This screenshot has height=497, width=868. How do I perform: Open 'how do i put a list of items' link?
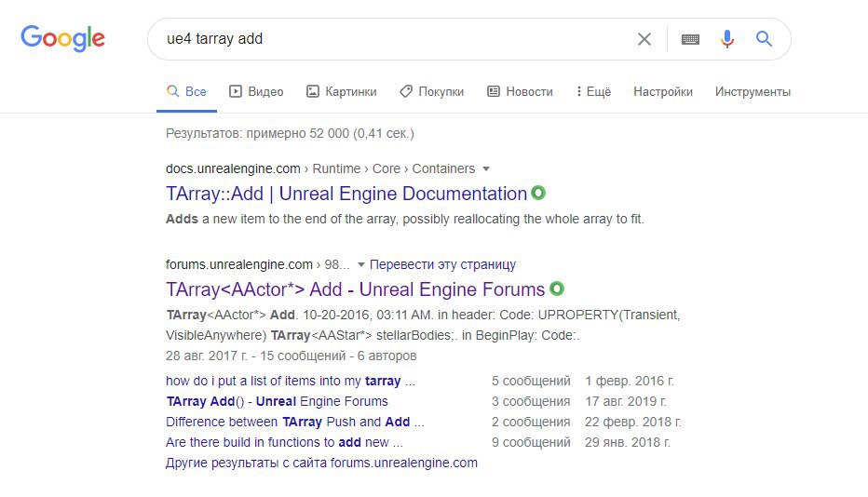290,381
